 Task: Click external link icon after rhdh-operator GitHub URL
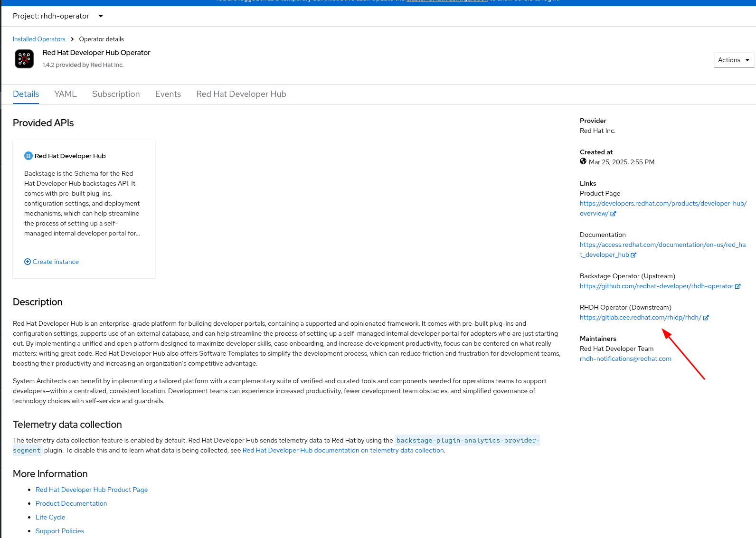pyautogui.click(x=738, y=286)
